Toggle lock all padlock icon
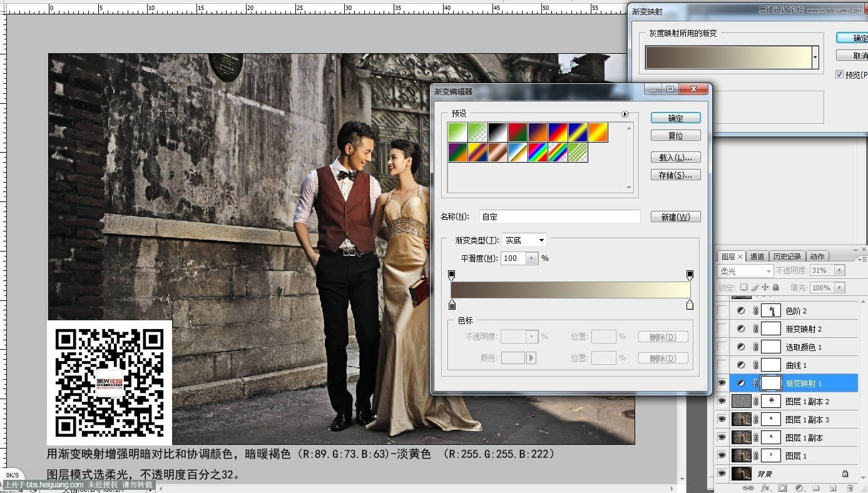The height and width of the screenshot is (493, 868). coord(776,288)
